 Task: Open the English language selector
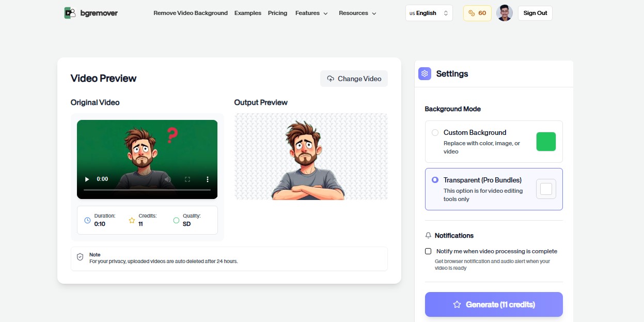click(x=429, y=13)
